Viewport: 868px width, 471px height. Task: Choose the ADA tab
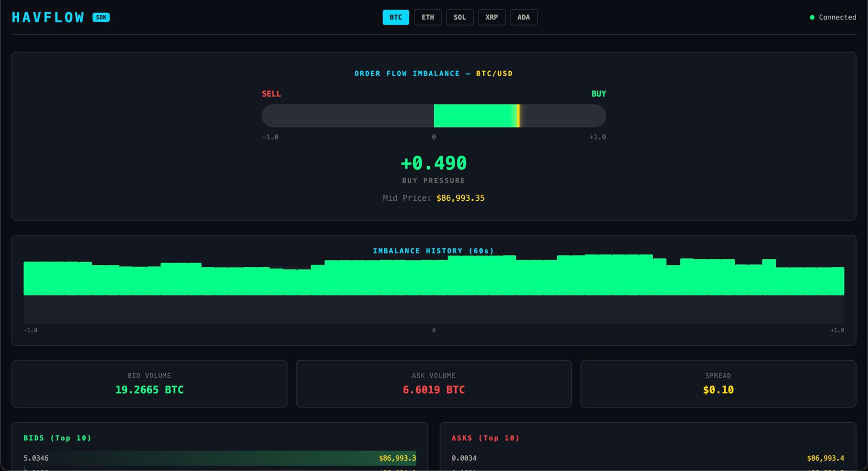[524, 17]
